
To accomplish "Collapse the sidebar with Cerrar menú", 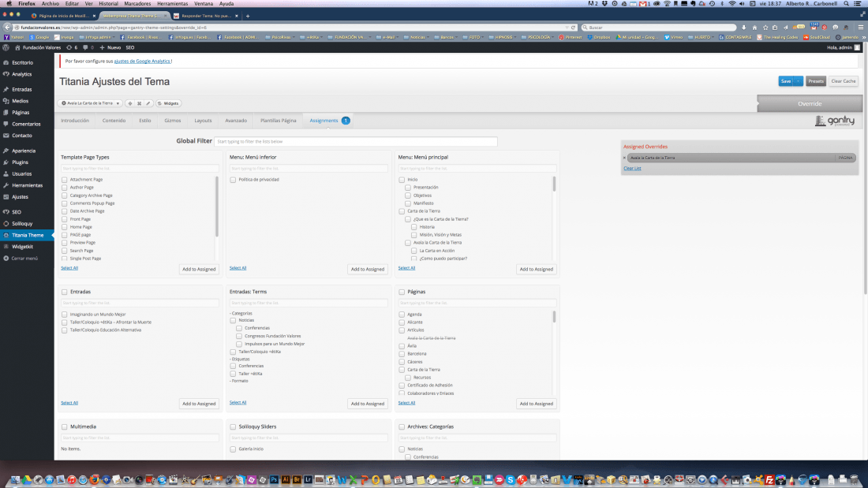I will click(24, 259).
